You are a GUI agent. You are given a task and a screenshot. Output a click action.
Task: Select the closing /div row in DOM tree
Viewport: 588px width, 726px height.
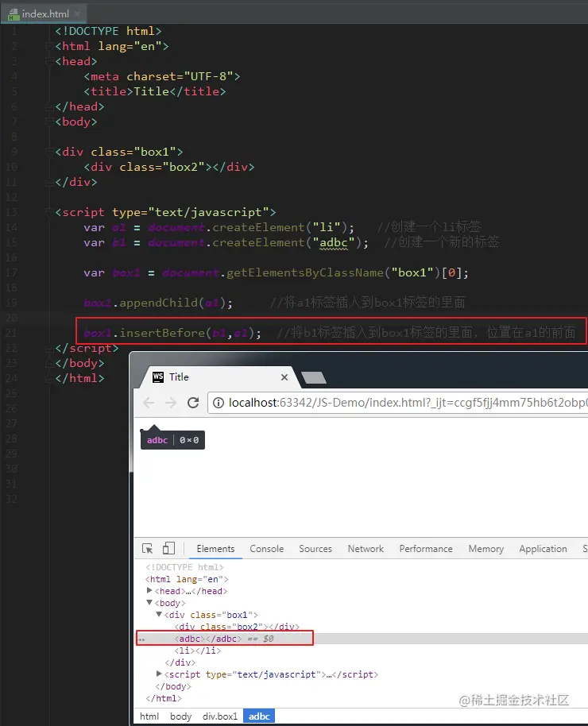[x=180, y=662]
